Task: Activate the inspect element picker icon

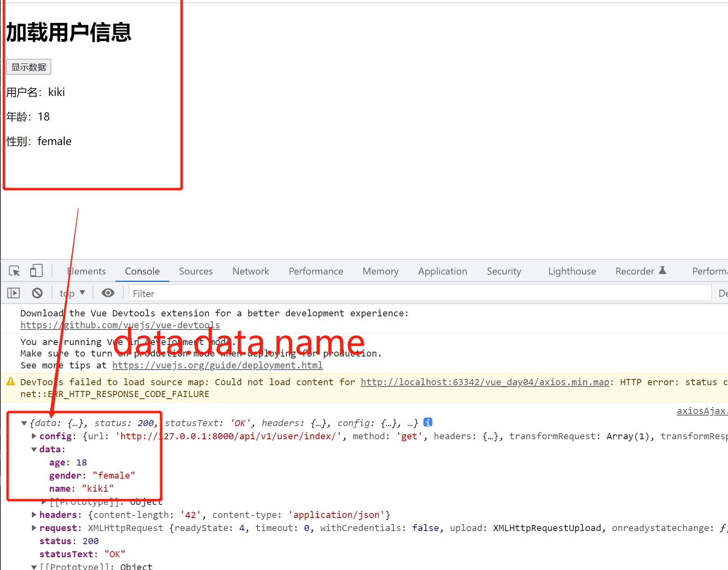Action: [x=14, y=271]
